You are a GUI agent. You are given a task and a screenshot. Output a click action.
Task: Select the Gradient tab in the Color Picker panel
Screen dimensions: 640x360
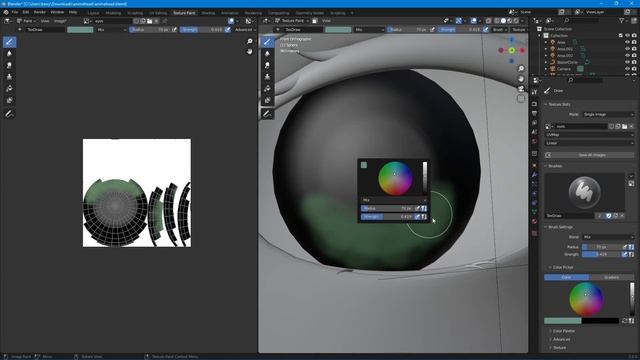tap(611, 277)
